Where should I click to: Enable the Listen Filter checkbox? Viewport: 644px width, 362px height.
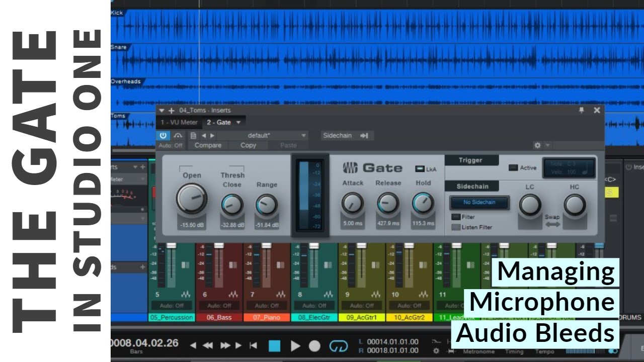click(x=455, y=227)
